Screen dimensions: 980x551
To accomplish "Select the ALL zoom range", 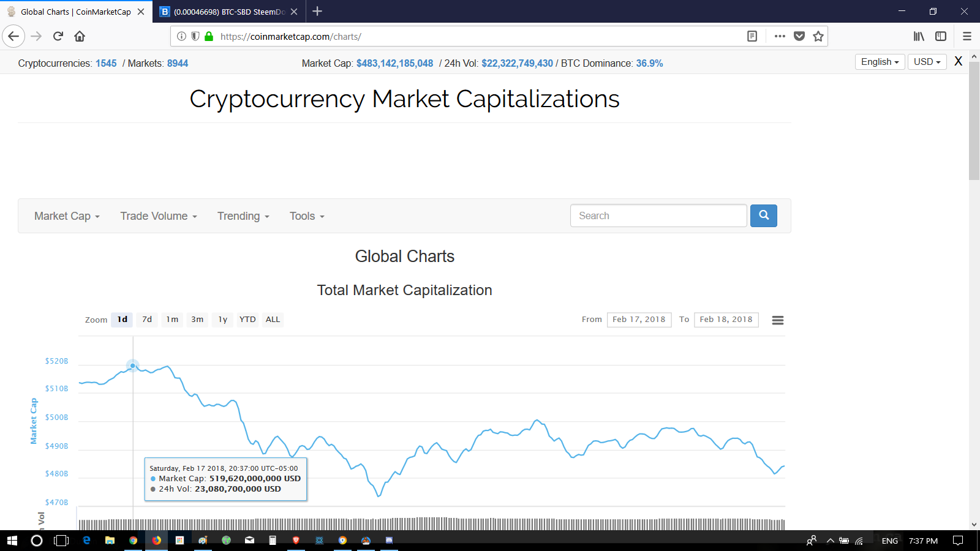I will click(x=273, y=320).
